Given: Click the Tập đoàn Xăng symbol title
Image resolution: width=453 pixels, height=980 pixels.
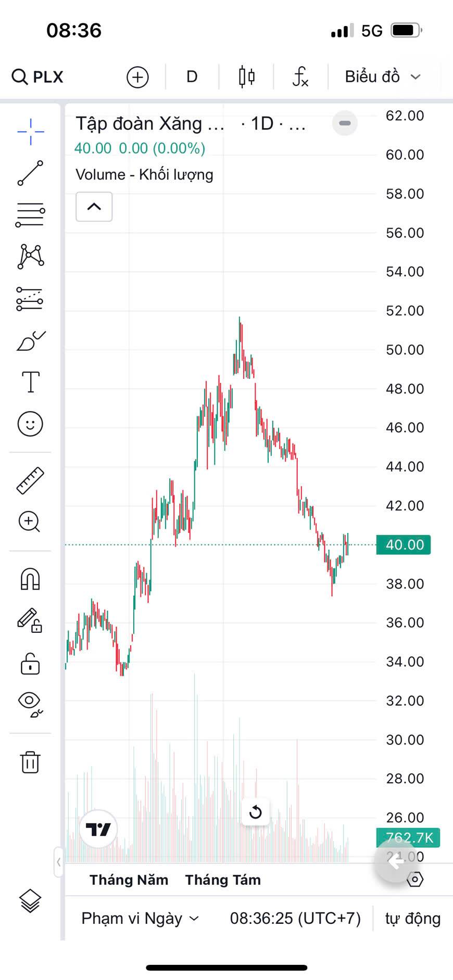Looking at the screenshot, I should pos(150,124).
